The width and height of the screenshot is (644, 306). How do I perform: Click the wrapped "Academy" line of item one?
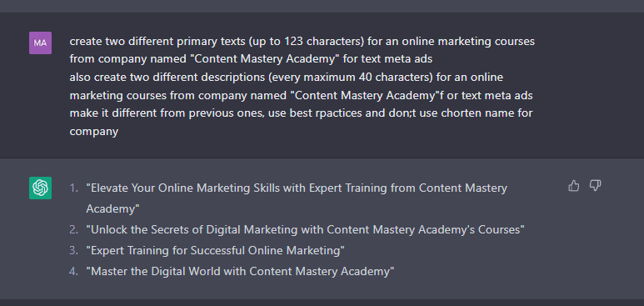[x=113, y=209]
